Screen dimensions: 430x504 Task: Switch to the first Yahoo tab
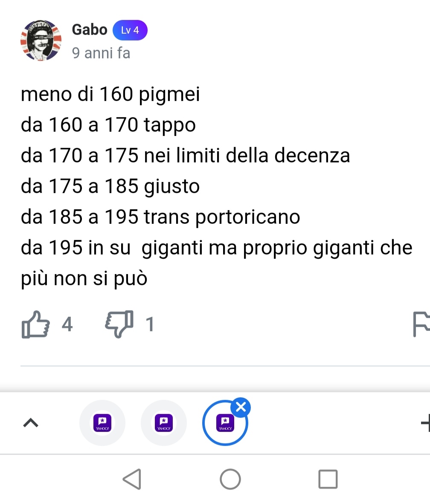[102, 423]
